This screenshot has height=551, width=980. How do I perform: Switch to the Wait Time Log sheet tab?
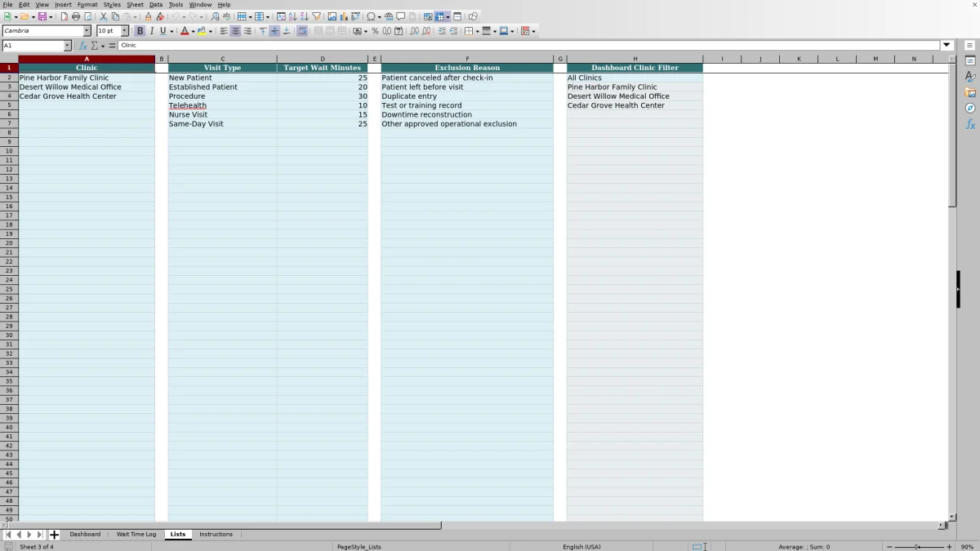coord(136,535)
